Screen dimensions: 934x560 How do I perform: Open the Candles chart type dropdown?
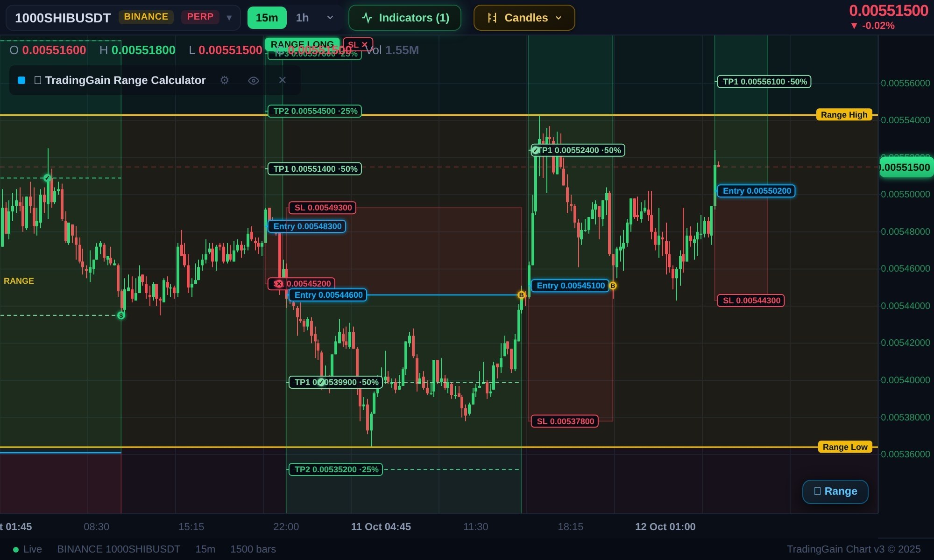pos(524,18)
